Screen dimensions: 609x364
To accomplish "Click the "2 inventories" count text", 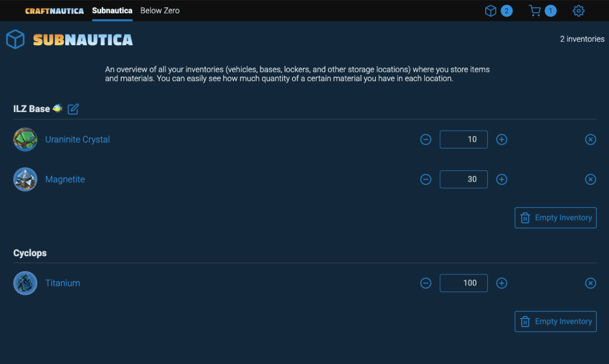I will click(x=582, y=39).
